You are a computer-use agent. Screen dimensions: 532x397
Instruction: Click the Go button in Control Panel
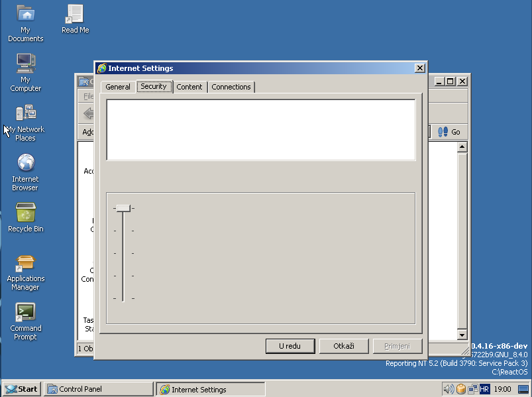pos(450,132)
